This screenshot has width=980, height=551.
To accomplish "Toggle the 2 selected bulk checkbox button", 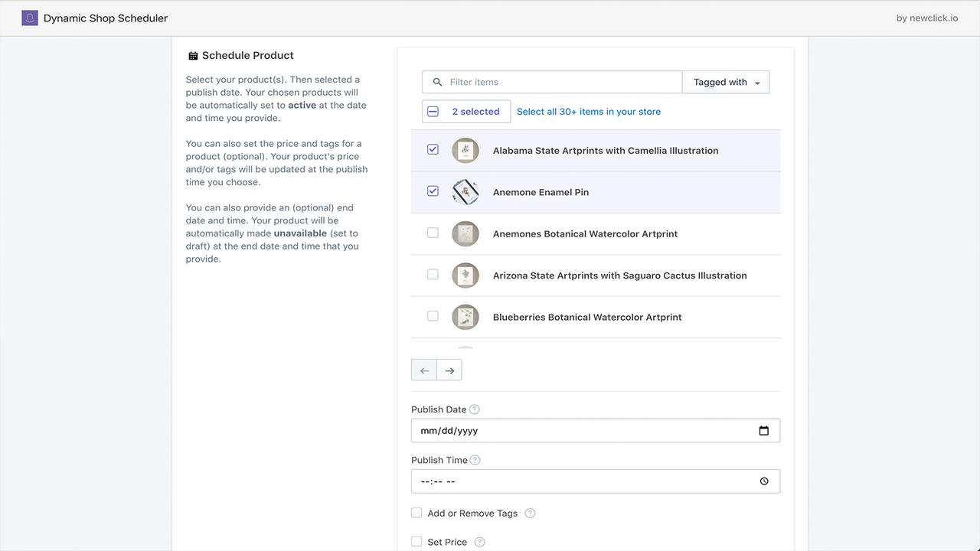I will click(x=433, y=112).
